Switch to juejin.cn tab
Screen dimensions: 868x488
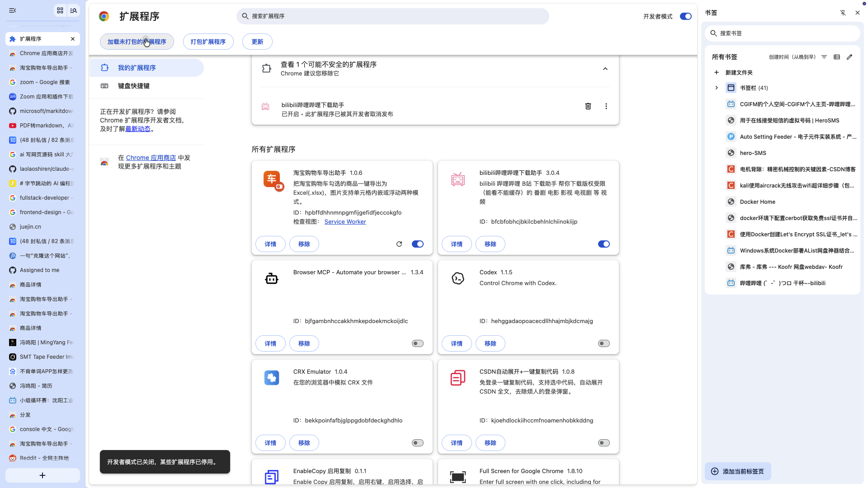point(42,227)
